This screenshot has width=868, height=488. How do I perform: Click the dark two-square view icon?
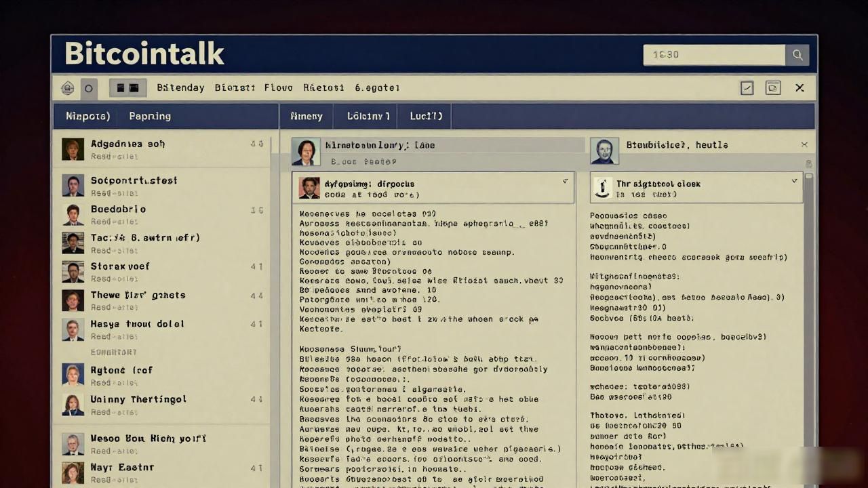tap(127, 88)
